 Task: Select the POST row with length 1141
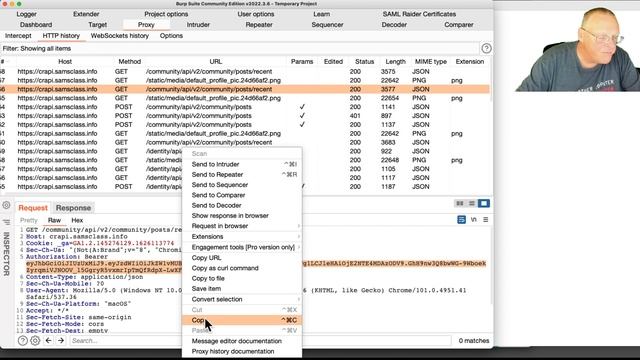pos(245,107)
